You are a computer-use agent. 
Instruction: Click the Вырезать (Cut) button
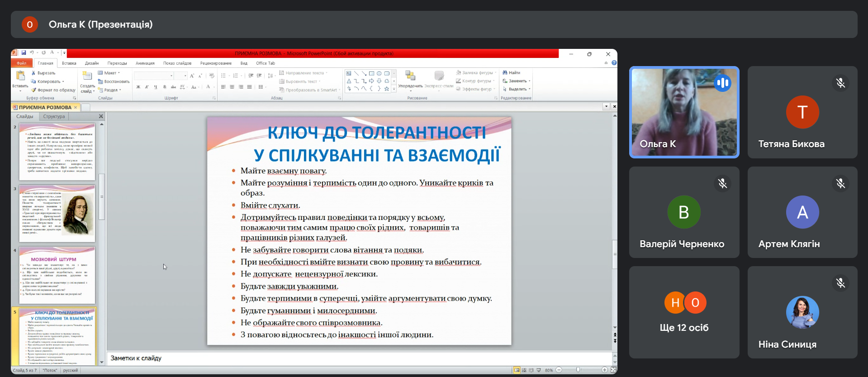(x=43, y=73)
